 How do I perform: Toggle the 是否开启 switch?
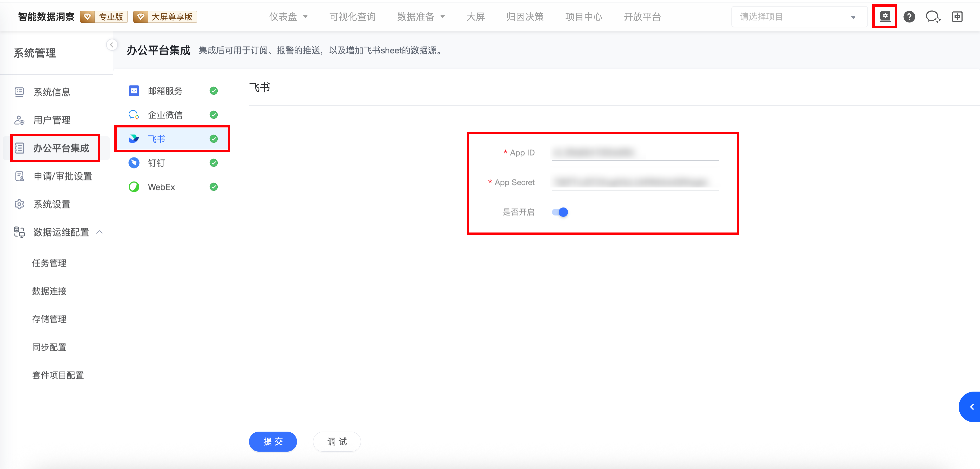tap(560, 212)
